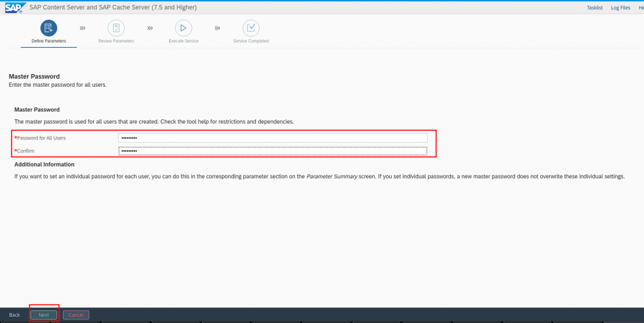Click chevron arrows before Service Completed step
644x323 pixels.
click(217, 28)
